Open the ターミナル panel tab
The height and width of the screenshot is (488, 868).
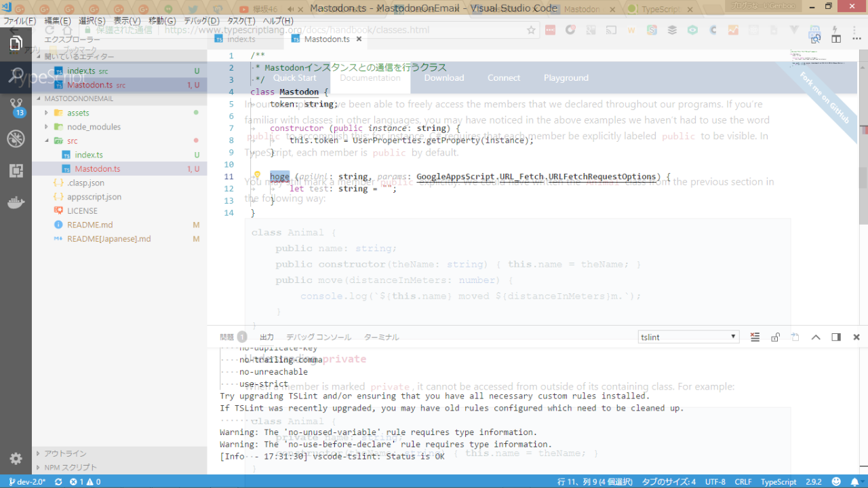(381, 337)
